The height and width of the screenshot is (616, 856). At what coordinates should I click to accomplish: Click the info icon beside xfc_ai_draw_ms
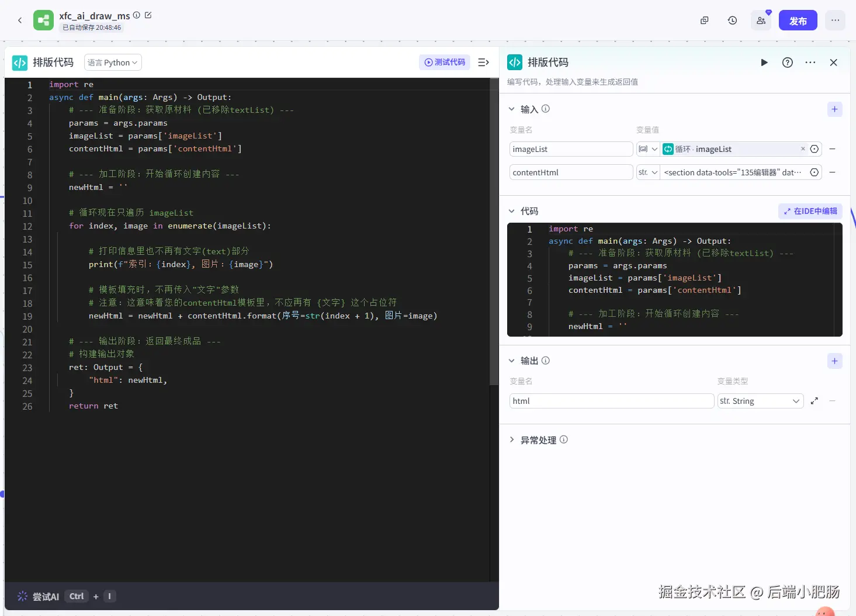click(137, 15)
